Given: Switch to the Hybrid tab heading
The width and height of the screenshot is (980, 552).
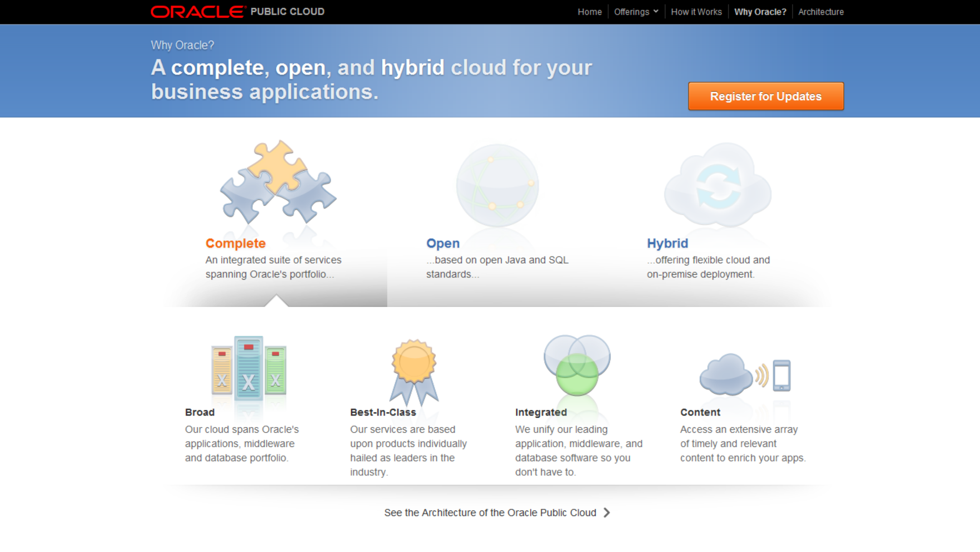Looking at the screenshot, I should [x=667, y=243].
